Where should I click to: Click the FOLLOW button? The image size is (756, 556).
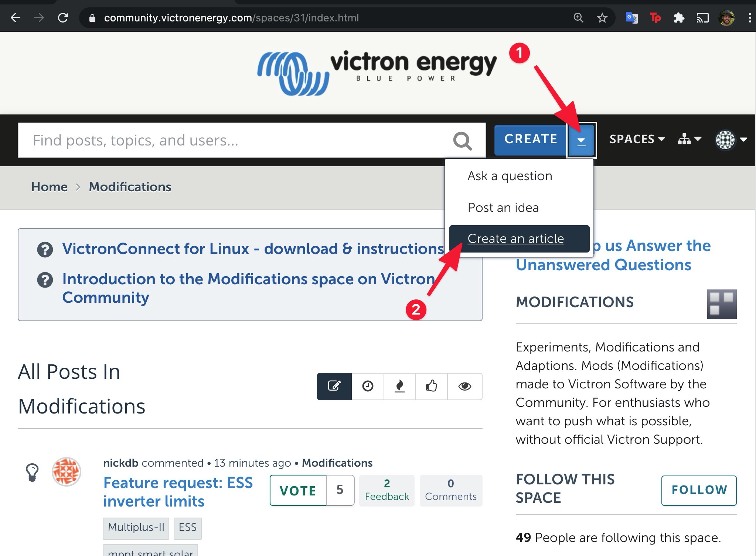pyautogui.click(x=699, y=490)
